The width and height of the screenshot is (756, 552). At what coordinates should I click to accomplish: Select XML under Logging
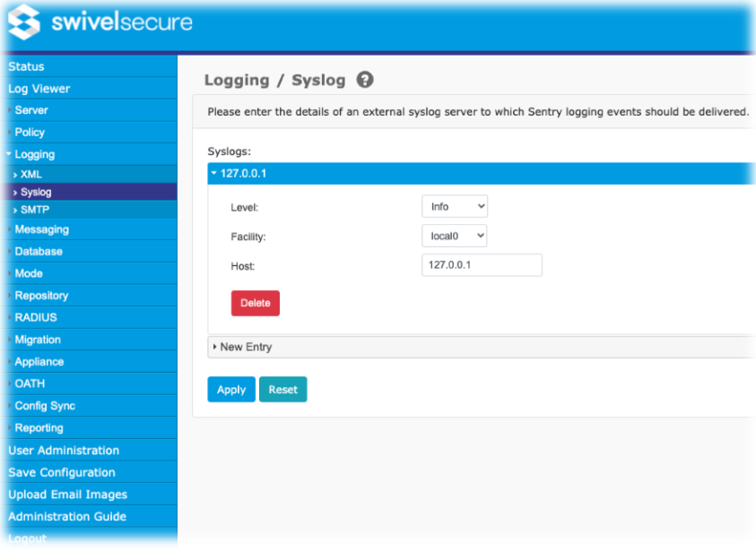31,175
